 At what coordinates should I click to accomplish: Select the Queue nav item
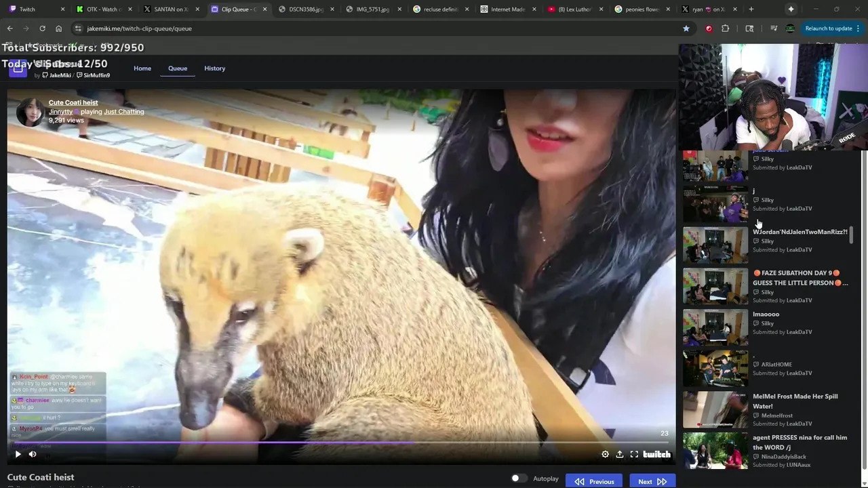coord(178,68)
